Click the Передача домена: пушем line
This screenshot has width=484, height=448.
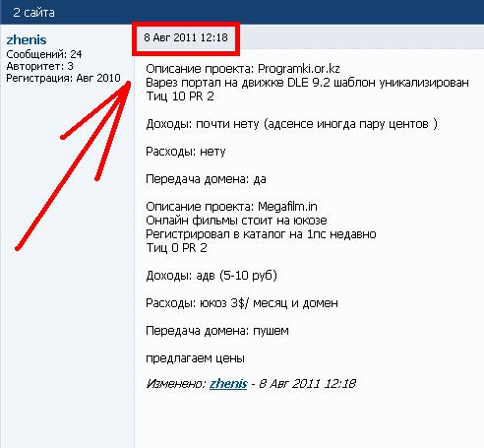click(x=217, y=331)
